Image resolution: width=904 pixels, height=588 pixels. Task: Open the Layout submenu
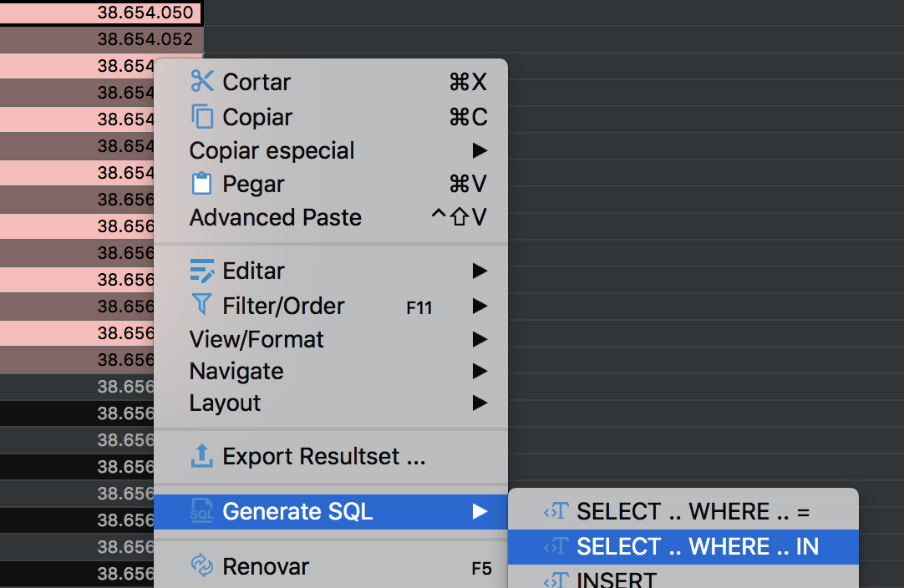[480, 403]
